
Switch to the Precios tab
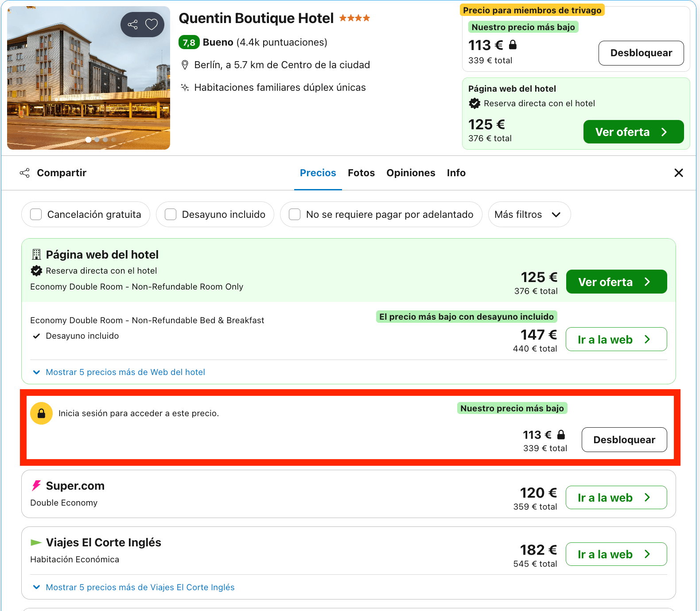318,173
